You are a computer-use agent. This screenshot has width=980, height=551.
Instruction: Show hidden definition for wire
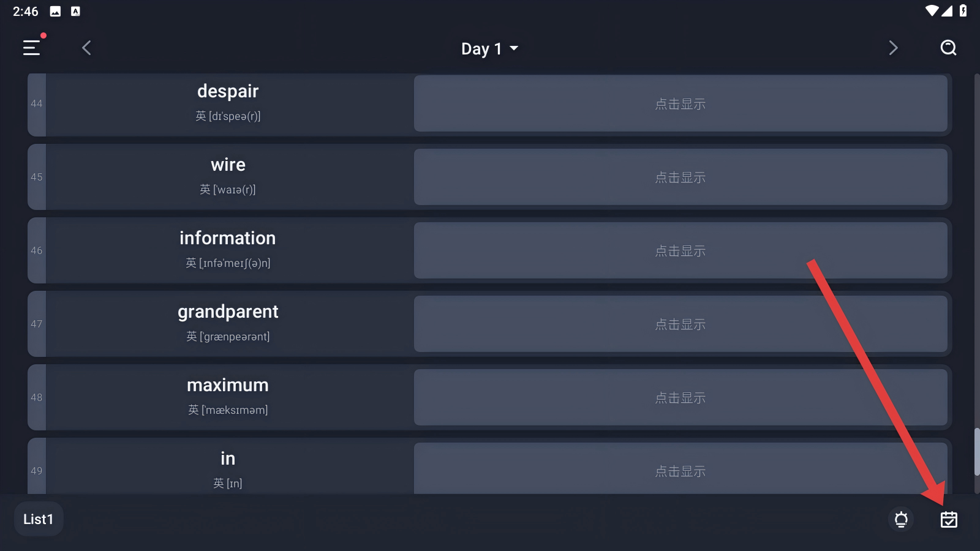(680, 177)
